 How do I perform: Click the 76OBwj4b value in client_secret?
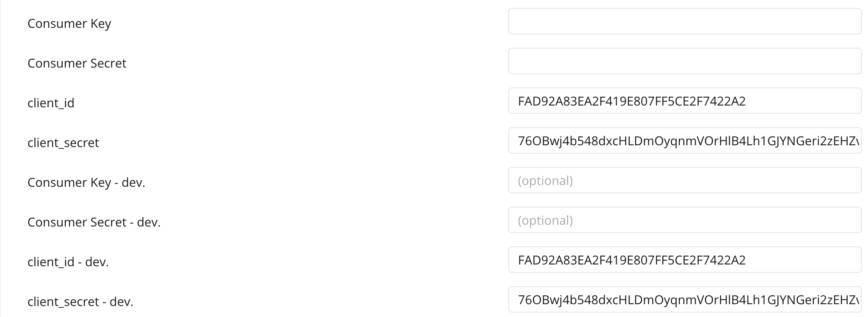coord(688,141)
